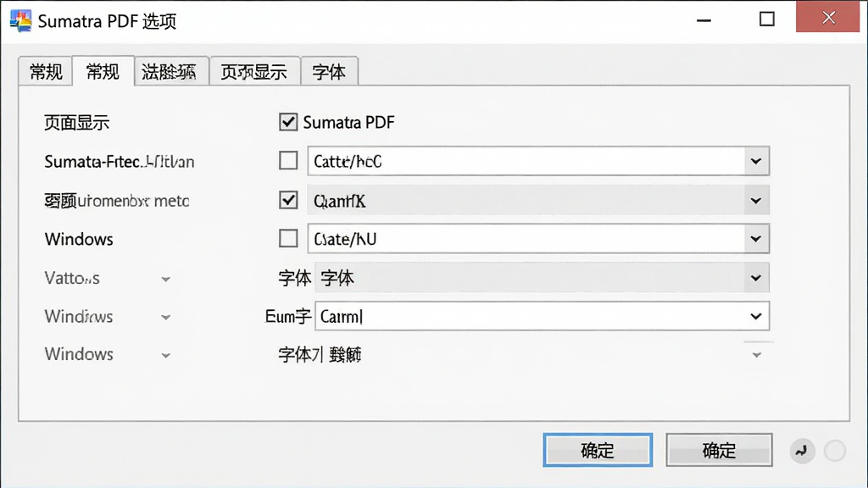The width and height of the screenshot is (868, 488).
Task: Click the blank round icon in the bottom corner
Action: click(x=835, y=451)
